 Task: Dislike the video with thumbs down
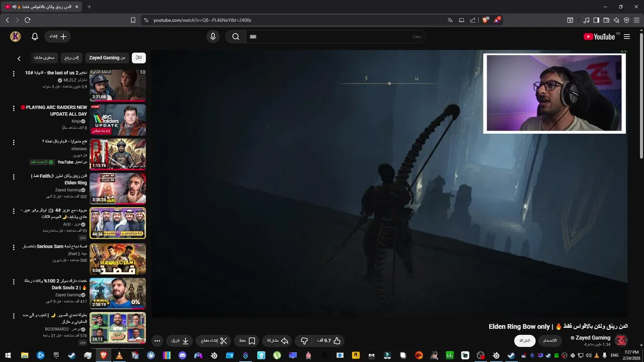[x=304, y=341]
